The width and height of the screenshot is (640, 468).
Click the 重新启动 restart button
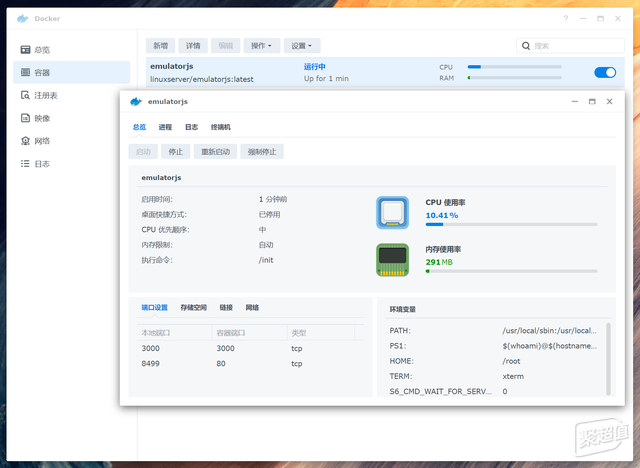pos(215,152)
